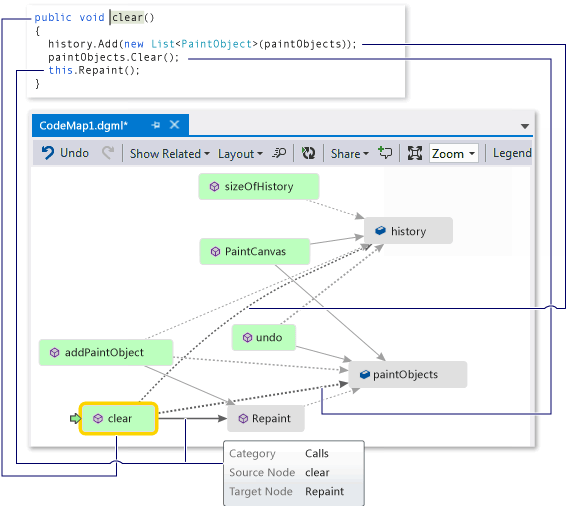Select the history field node
The width and height of the screenshot is (567, 506).
click(408, 231)
